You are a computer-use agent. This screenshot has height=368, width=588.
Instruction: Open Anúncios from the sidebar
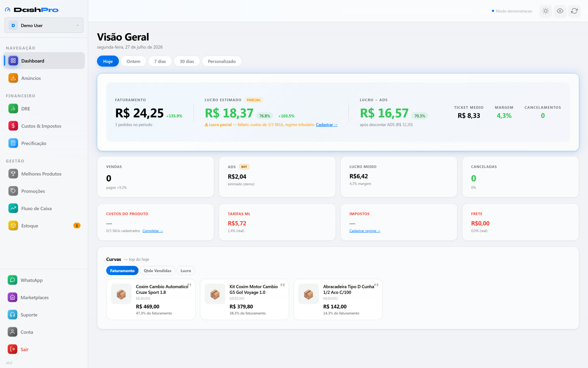pos(44,78)
